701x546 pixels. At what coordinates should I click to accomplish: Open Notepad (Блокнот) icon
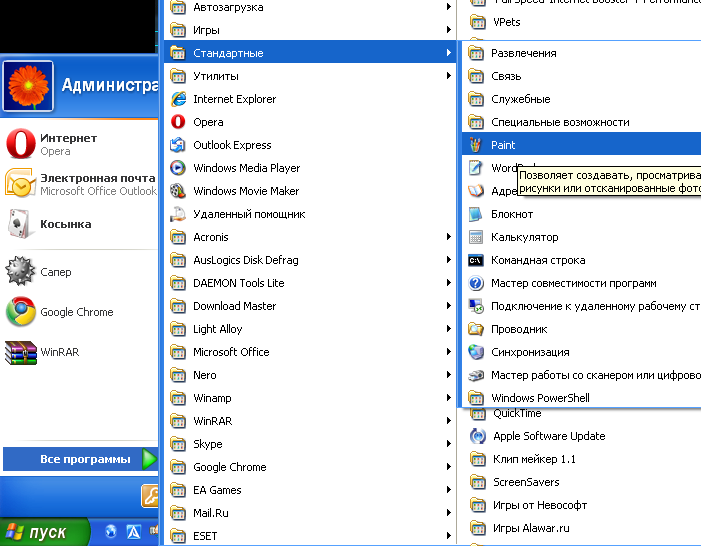[x=476, y=214]
